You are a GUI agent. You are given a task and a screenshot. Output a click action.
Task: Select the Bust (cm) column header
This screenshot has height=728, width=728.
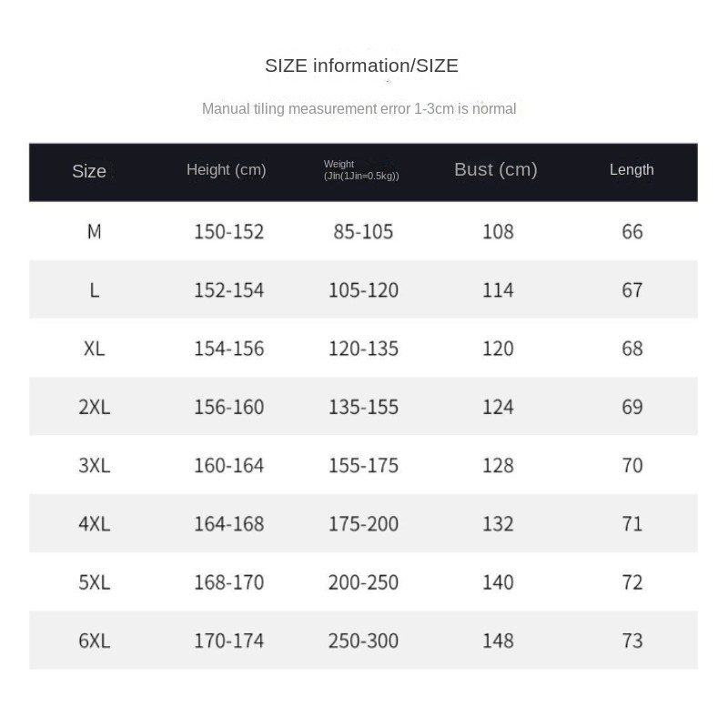click(x=496, y=169)
